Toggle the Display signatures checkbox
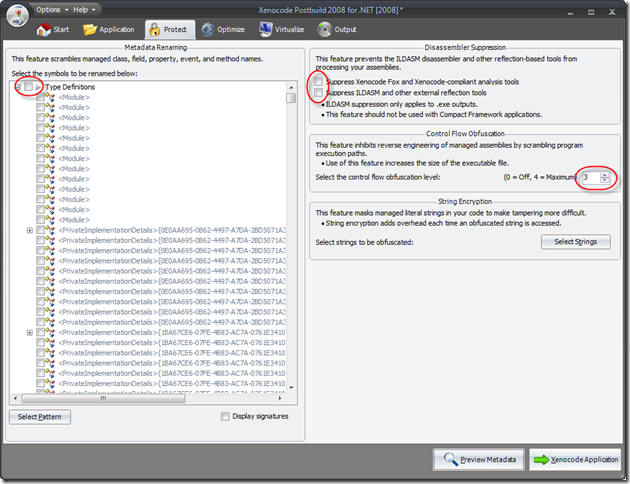Viewport: 630px width, 484px height. coord(225,416)
